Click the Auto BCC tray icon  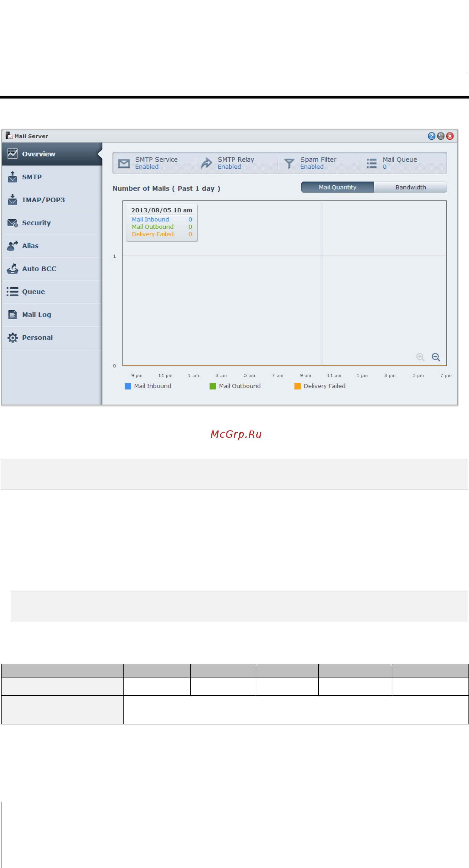(x=12, y=269)
